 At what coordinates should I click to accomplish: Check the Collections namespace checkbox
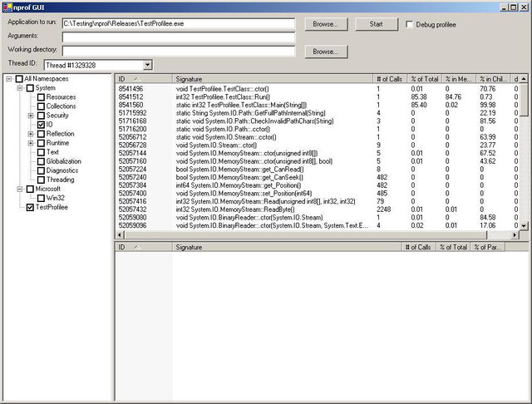tap(41, 106)
